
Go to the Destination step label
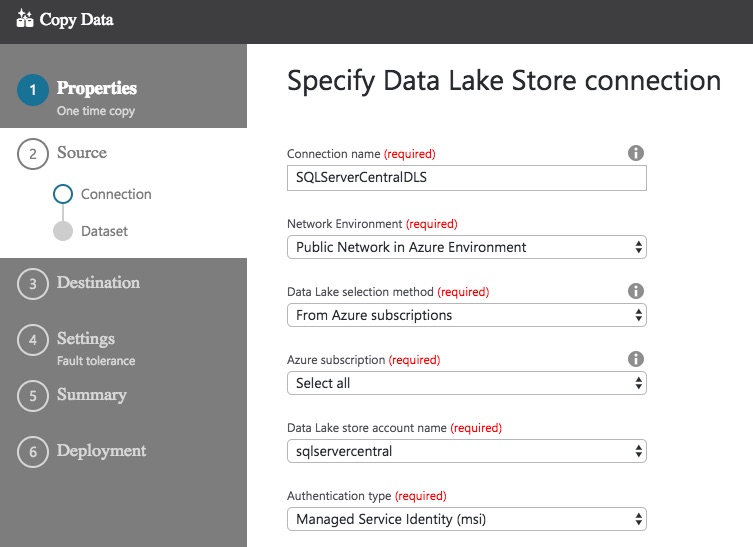click(x=98, y=283)
